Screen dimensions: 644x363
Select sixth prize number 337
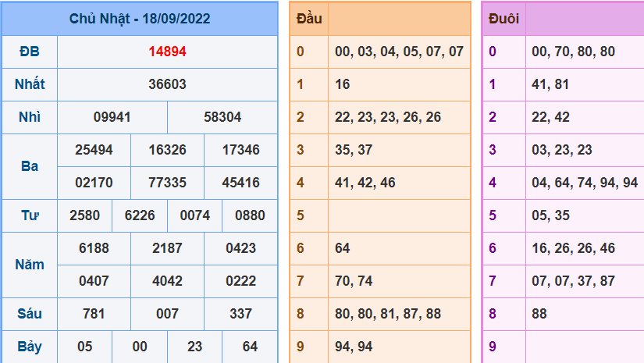241,314
